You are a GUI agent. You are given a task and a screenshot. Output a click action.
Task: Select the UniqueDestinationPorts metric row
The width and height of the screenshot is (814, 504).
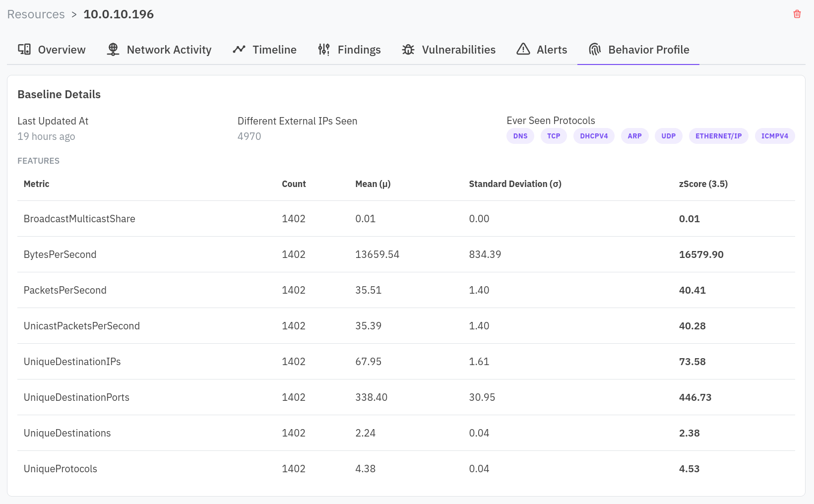(x=406, y=397)
